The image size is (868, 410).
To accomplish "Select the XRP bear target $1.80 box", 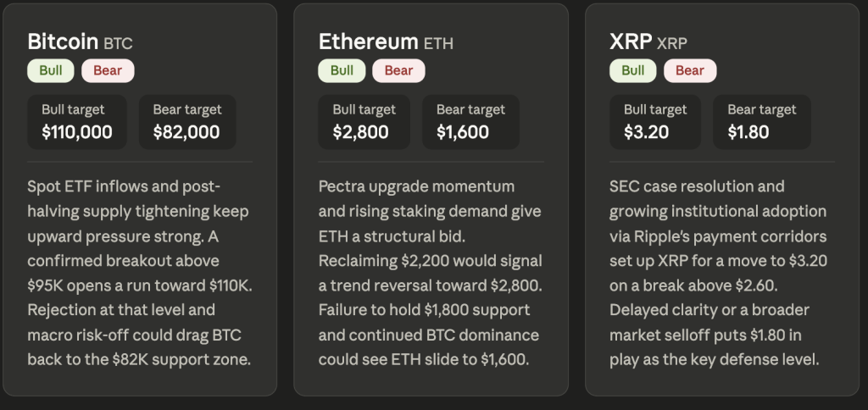I will click(x=762, y=122).
